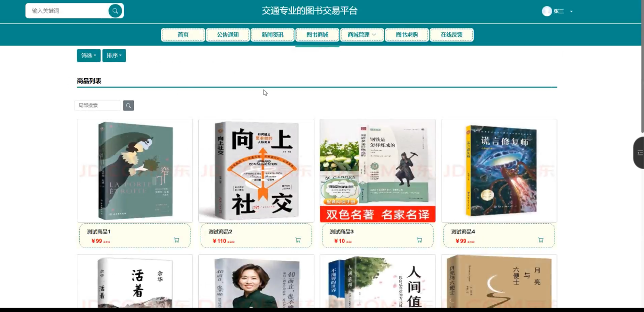The image size is (644, 312).
Task: Open the 排序 sort dropdown
Action: tap(114, 56)
